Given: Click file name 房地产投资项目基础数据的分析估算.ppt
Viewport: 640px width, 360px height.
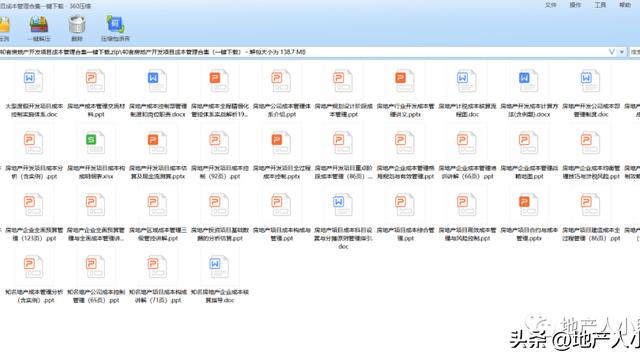Looking at the screenshot, I should pyautogui.click(x=220, y=234).
